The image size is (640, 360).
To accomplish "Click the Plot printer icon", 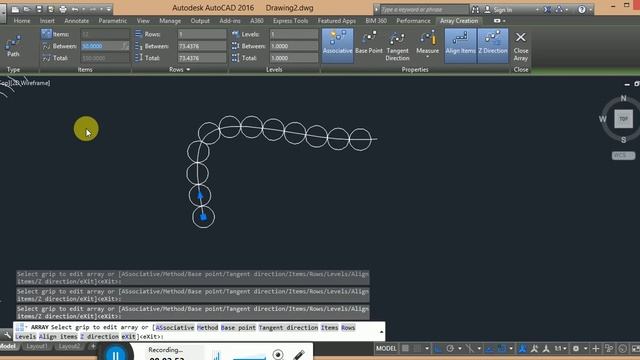I will 63,9.
